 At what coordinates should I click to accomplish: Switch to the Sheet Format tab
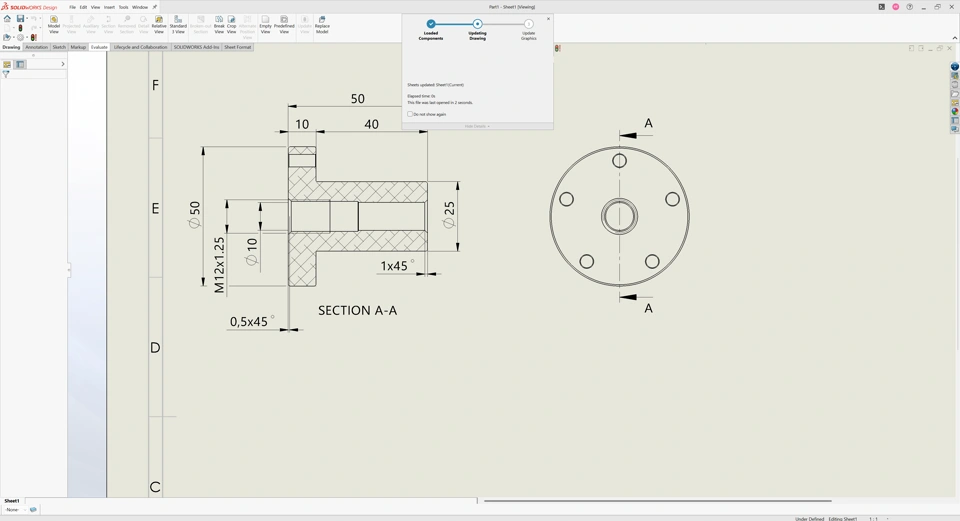[238, 47]
